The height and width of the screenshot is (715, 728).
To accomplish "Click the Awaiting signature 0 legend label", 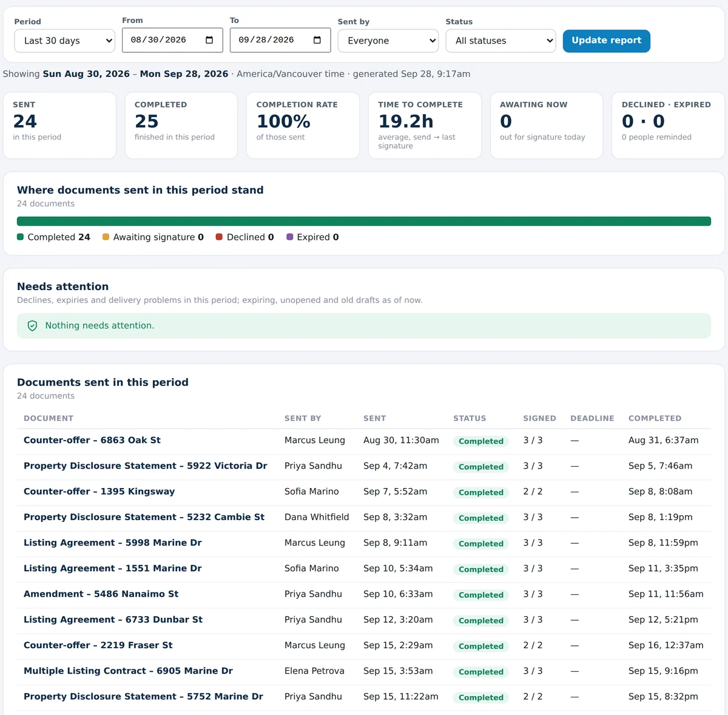I will click(158, 237).
